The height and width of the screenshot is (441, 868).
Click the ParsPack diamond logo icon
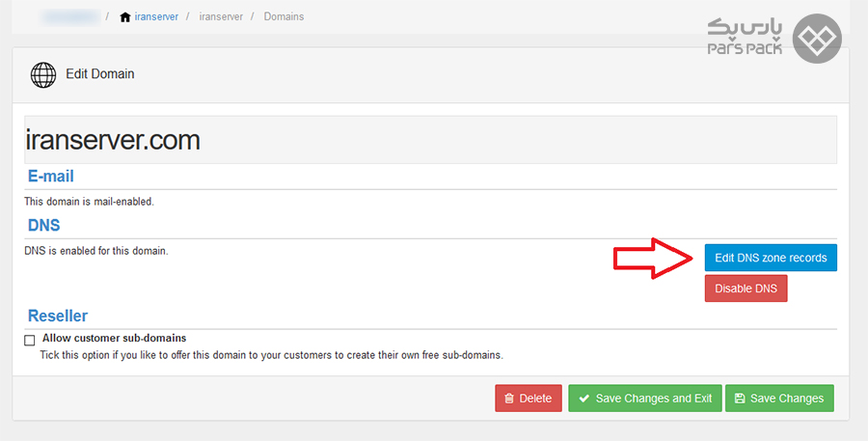pyautogui.click(x=817, y=39)
